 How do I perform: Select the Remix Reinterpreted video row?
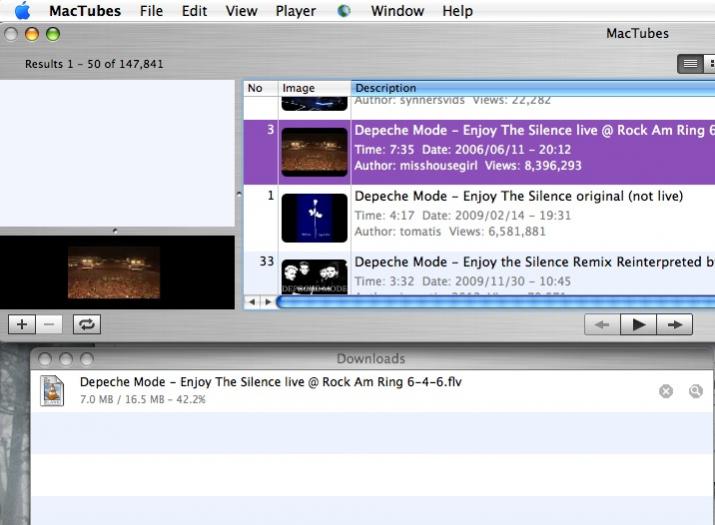point(479,273)
